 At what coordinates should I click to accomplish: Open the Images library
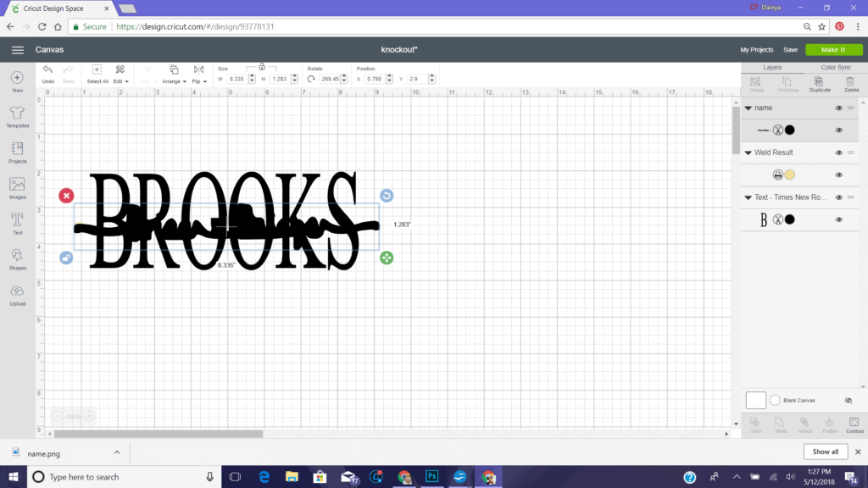17,187
